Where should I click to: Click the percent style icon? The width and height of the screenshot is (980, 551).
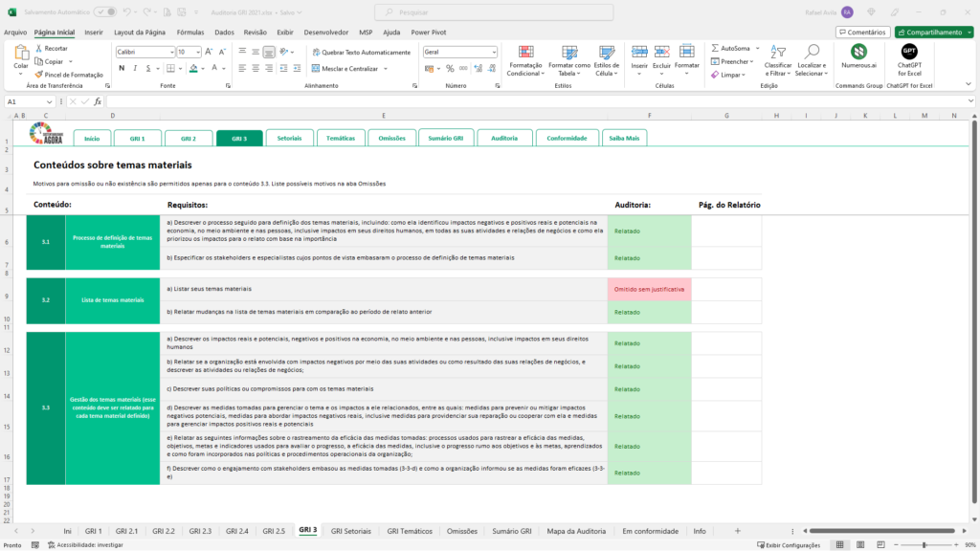click(450, 69)
